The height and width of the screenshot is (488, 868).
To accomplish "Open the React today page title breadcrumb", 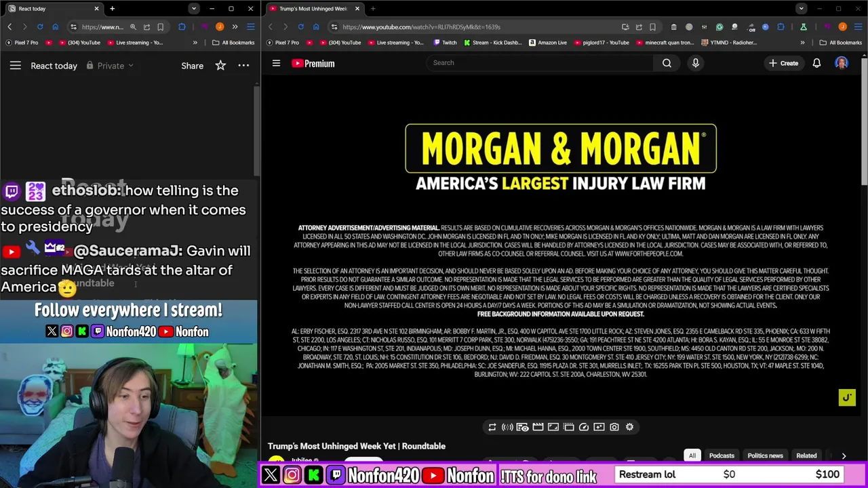I will (54, 66).
